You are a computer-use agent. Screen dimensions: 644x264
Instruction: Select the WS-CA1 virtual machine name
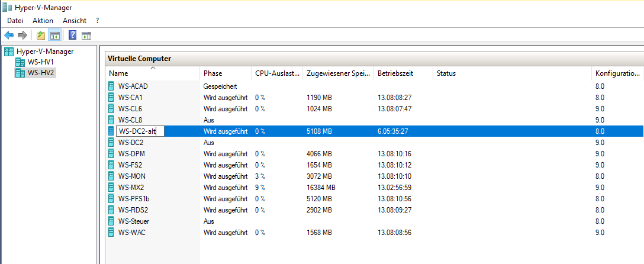(130, 98)
